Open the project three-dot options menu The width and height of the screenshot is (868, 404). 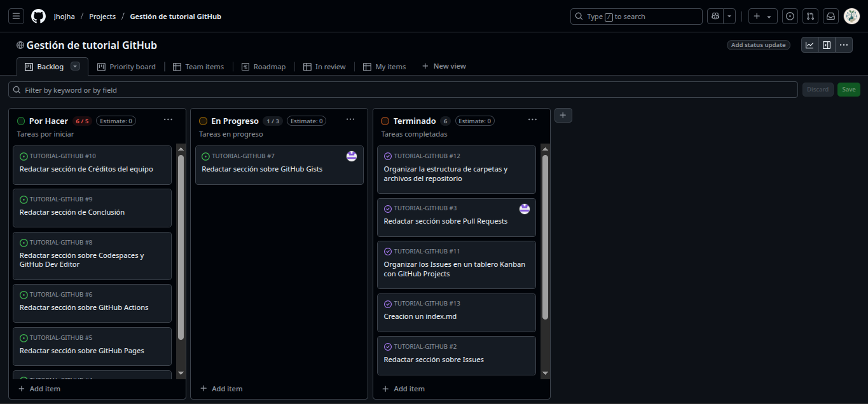point(844,45)
